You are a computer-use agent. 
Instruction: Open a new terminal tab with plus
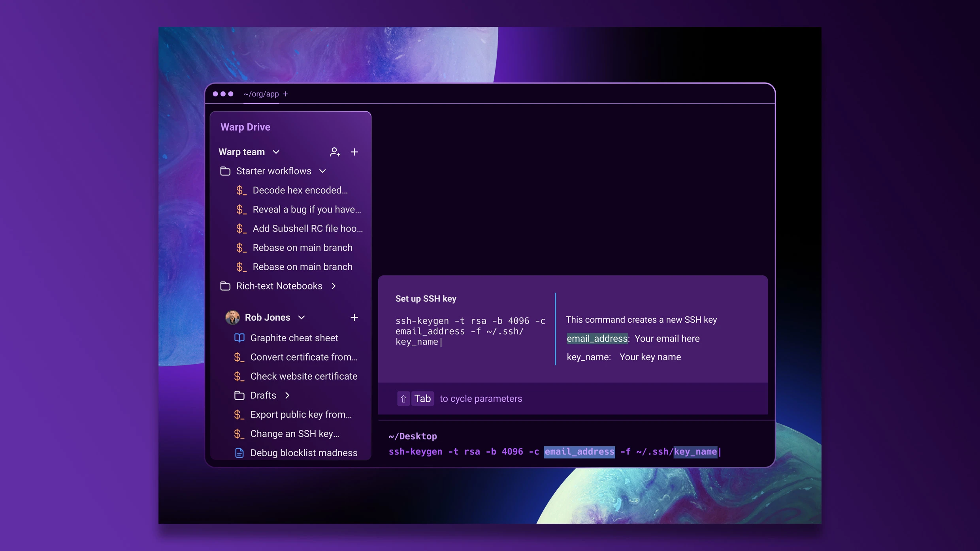[286, 94]
